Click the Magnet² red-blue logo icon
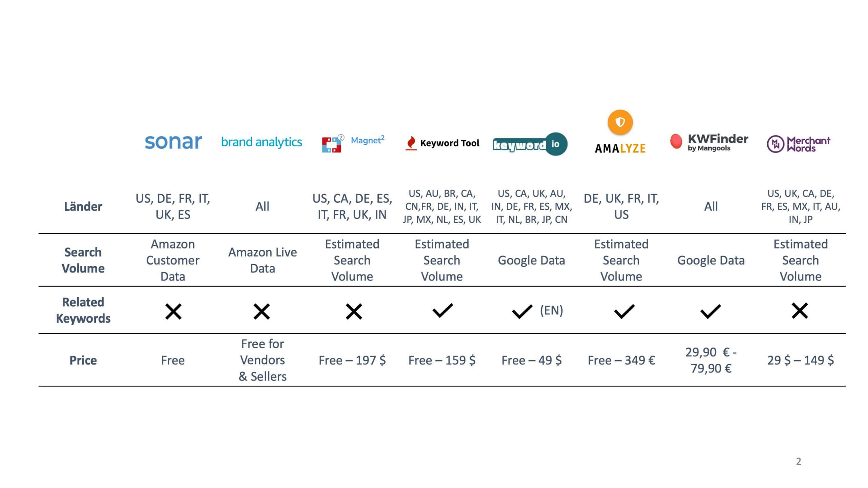Screen dimensions: 868x488 (x=332, y=144)
